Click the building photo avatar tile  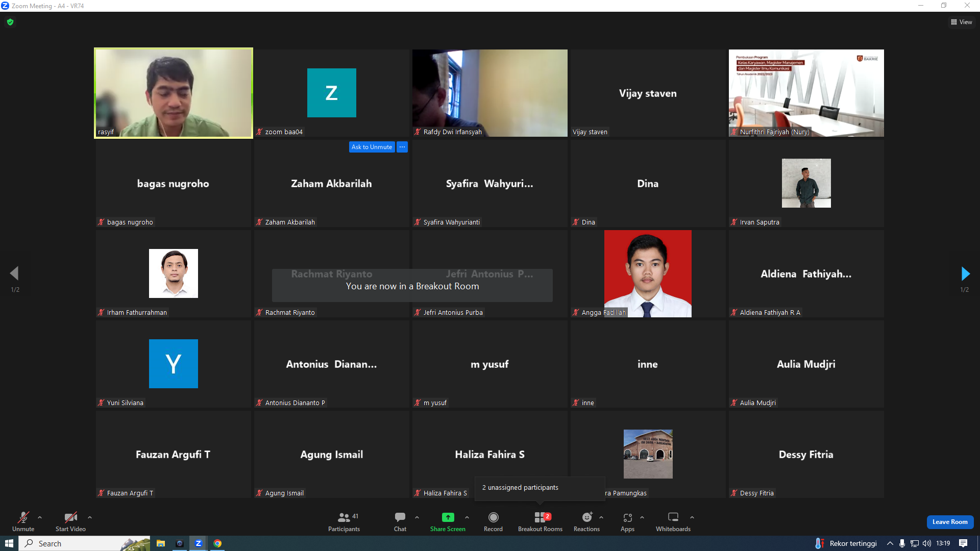pos(648,454)
